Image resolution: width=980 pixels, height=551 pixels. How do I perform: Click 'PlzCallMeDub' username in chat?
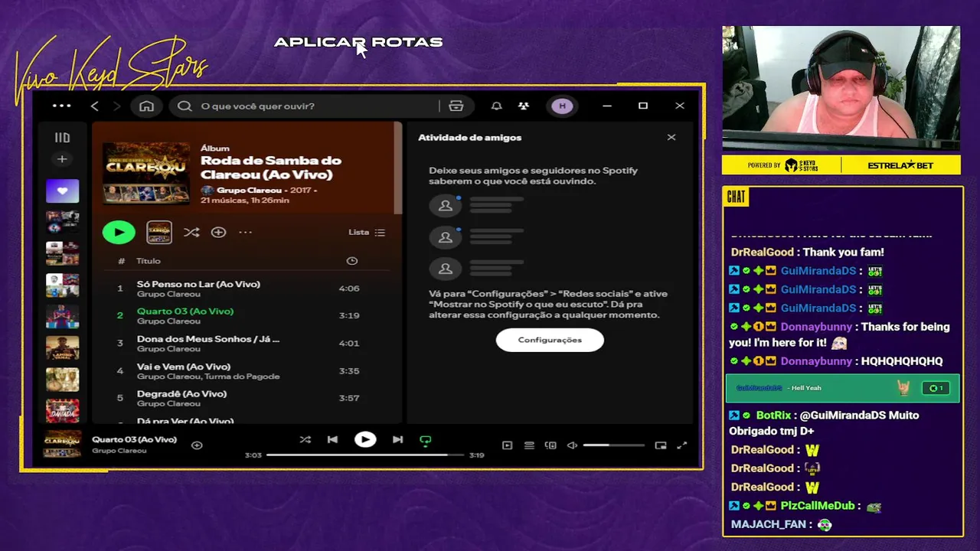(817, 506)
